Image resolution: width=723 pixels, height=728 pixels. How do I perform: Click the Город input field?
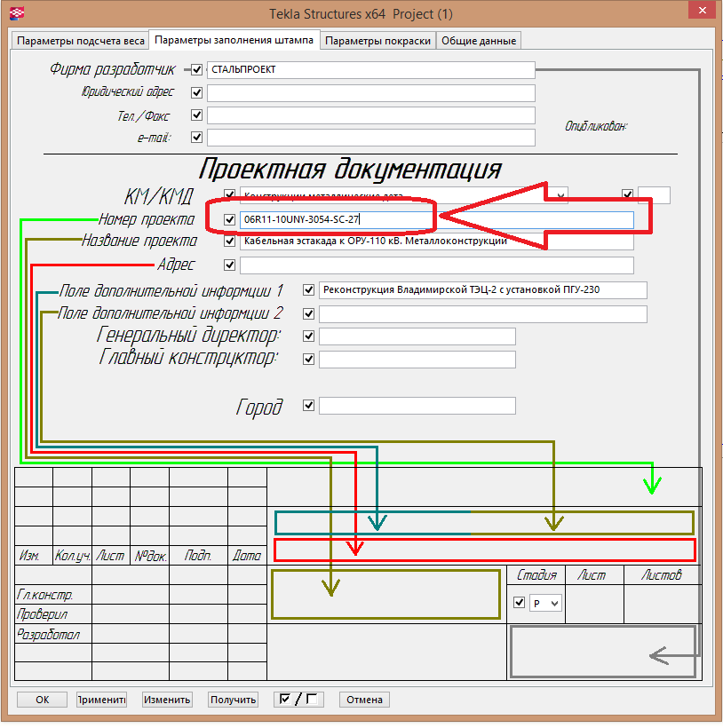[x=417, y=406]
